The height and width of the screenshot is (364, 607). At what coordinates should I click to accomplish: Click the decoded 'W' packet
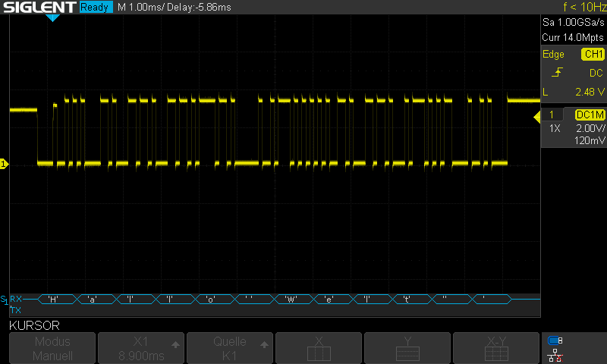point(294,299)
